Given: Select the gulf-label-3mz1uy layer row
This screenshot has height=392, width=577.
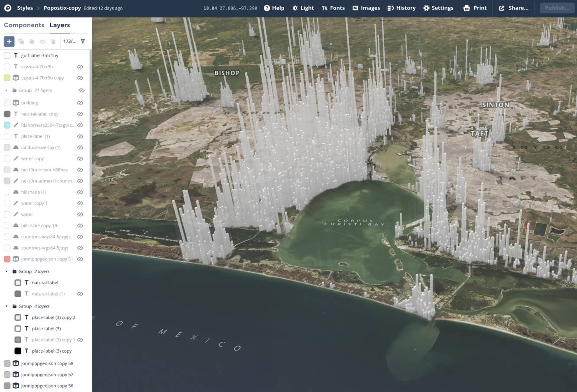Looking at the screenshot, I should 39,55.
